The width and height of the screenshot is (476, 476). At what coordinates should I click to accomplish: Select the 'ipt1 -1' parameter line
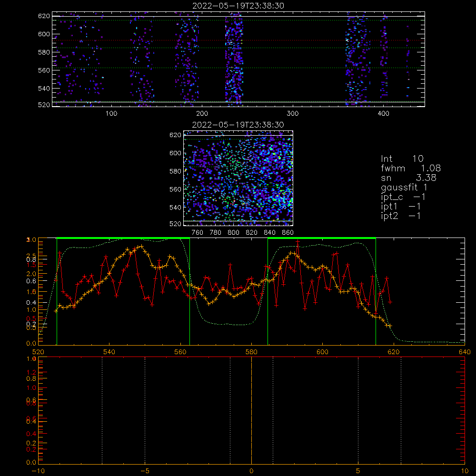pyautogui.click(x=401, y=207)
